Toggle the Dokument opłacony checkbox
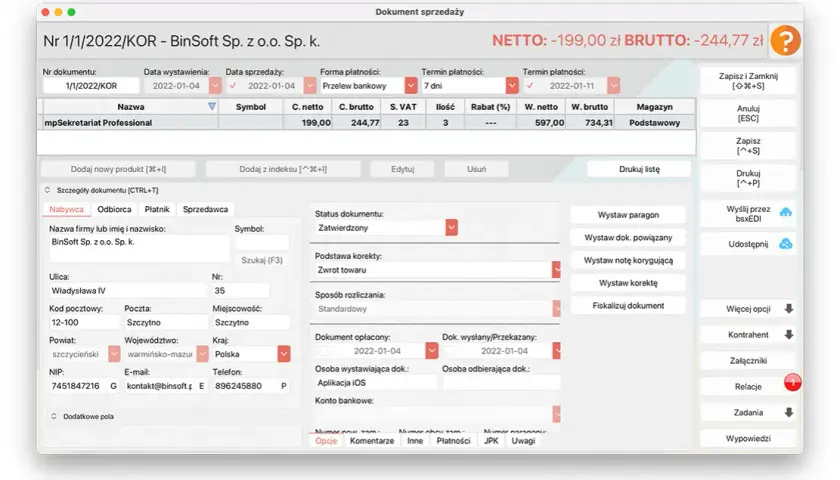840x480 pixels. (x=322, y=351)
